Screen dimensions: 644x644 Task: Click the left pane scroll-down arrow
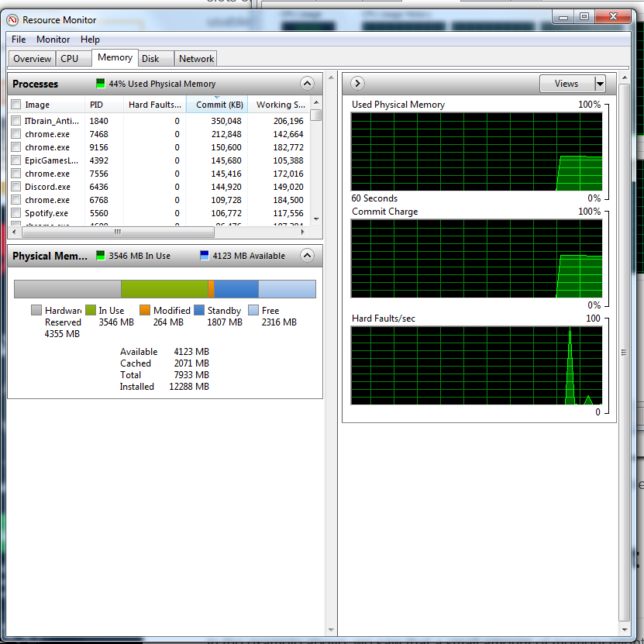331,630
